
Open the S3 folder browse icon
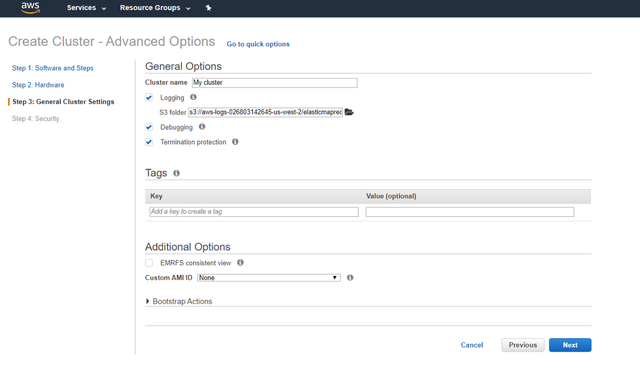click(349, 112)
